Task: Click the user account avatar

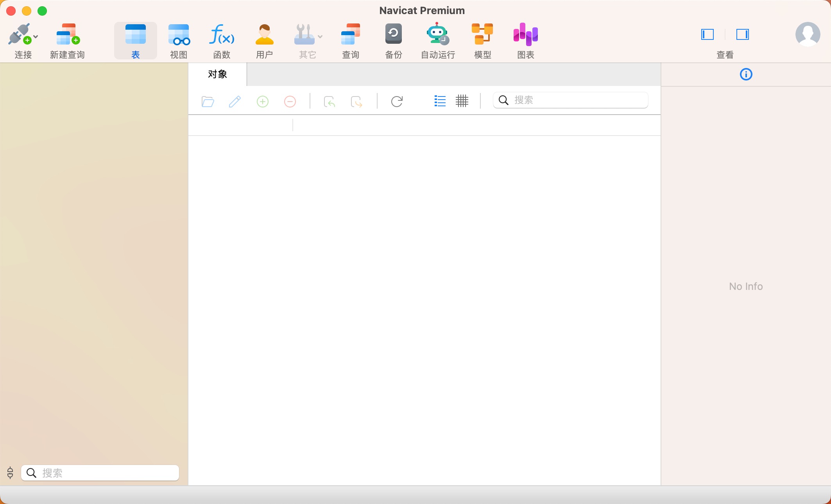Action: point(808,34)
